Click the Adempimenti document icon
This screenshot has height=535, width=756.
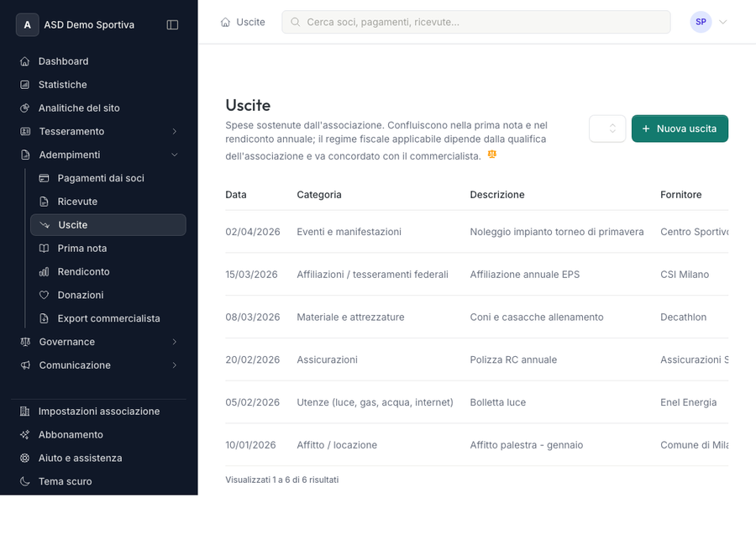click(x=25, y=155)
